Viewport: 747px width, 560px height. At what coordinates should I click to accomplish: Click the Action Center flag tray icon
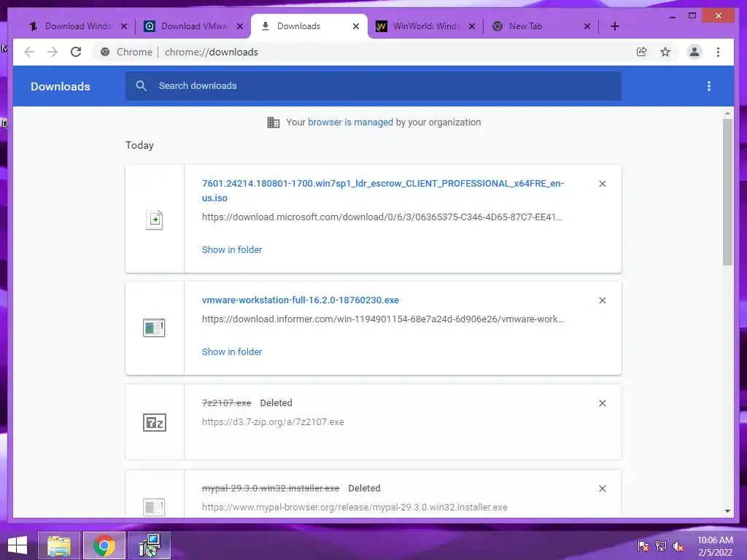(x=643, y=546)
